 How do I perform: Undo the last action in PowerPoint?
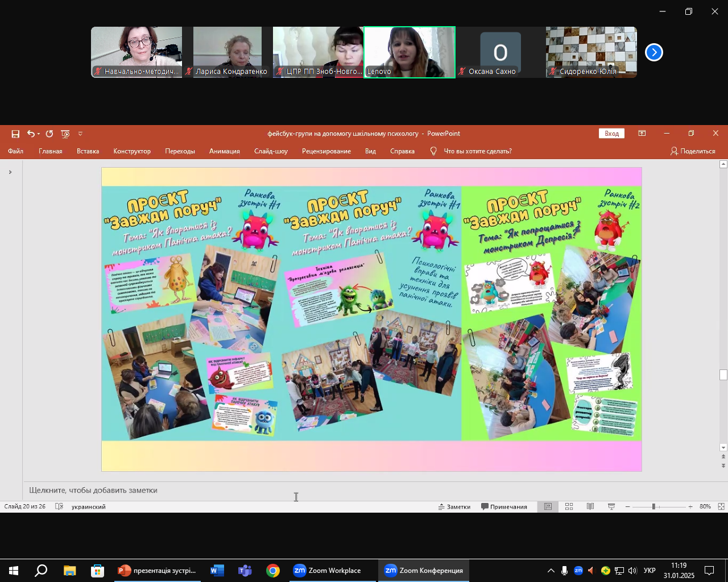[31, 134]
